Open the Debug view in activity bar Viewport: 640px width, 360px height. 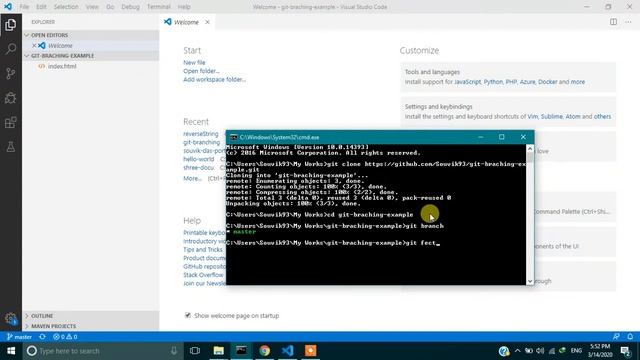pos(11,98)
